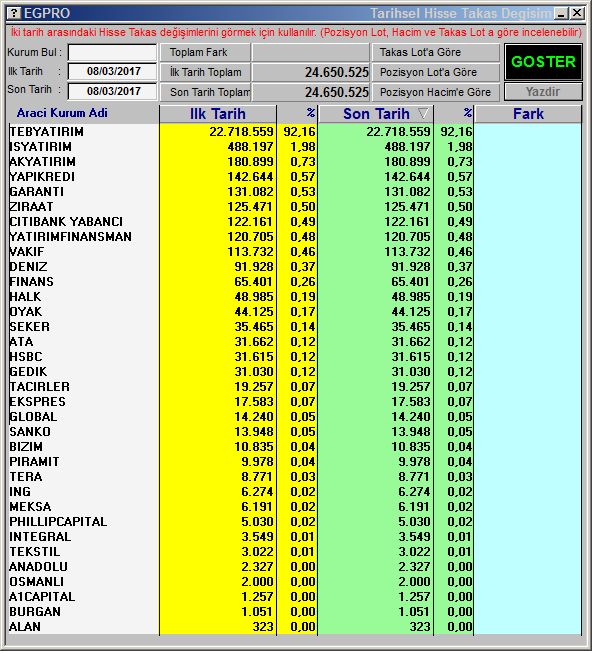Image resolution: width=592 pixels, height=651 pixels.
Task: Click the Araci Kurum Adi header
Action: click(62, 113)
